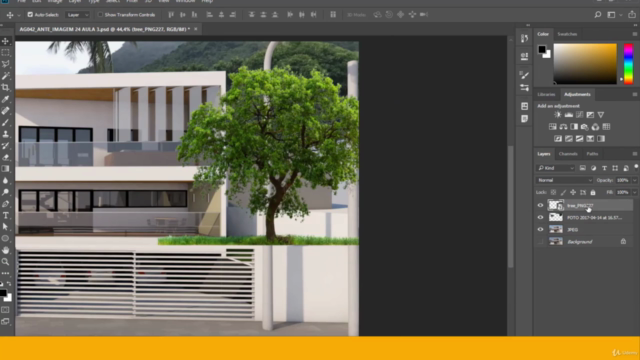The height and width of the screenshot is (360, 640).
Task: Toggle lock all for layer
Action: [593, 192]
